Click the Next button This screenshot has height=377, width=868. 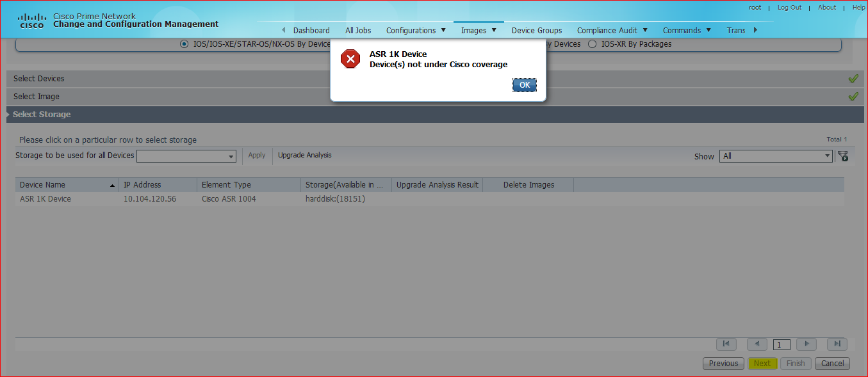[762, 364]
